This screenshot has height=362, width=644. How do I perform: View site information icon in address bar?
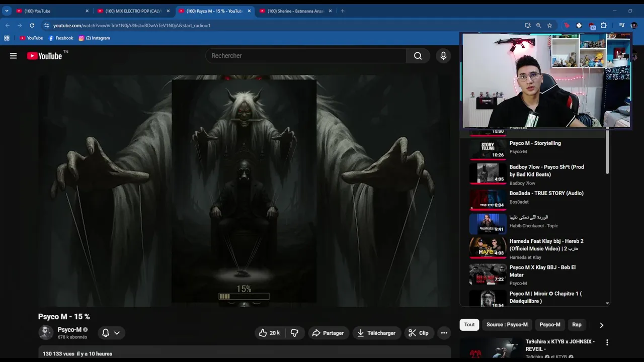[x=46, y=25]
